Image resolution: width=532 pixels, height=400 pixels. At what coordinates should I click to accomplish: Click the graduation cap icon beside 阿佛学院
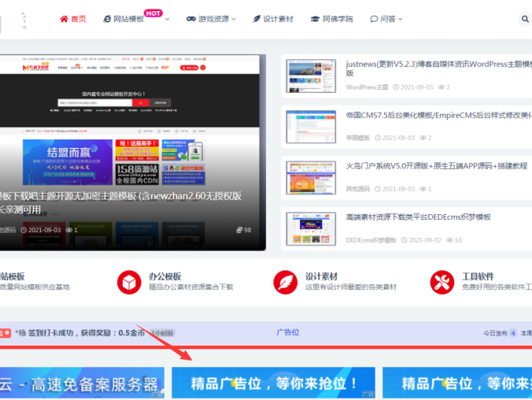click(316, 19)
